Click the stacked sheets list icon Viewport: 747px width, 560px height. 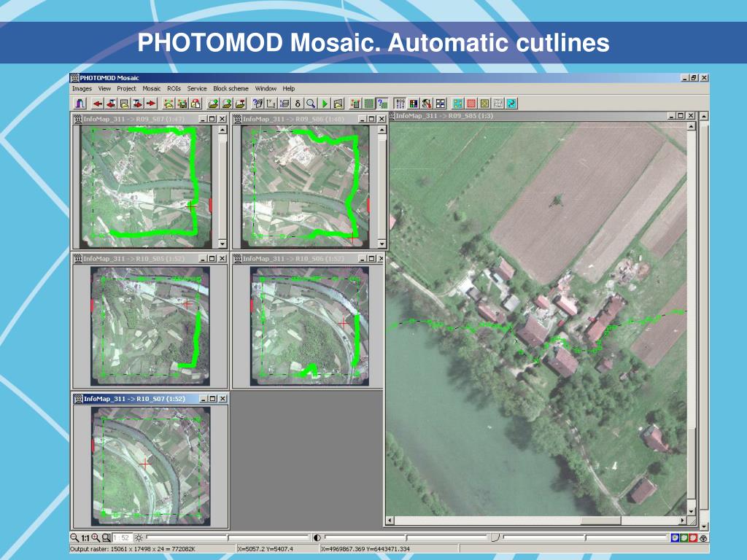click(285, 104)
